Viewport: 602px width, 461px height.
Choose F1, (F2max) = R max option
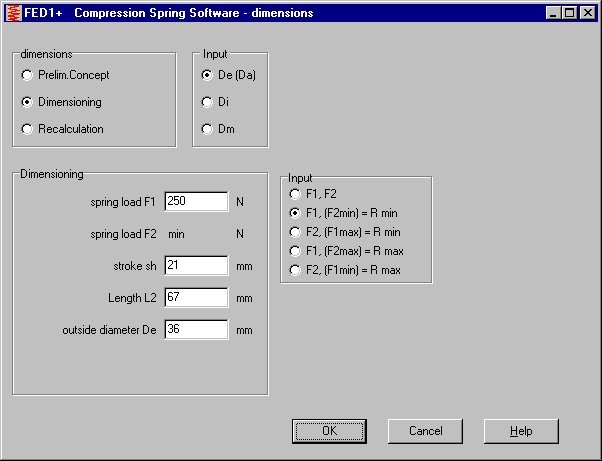(295, 251)
